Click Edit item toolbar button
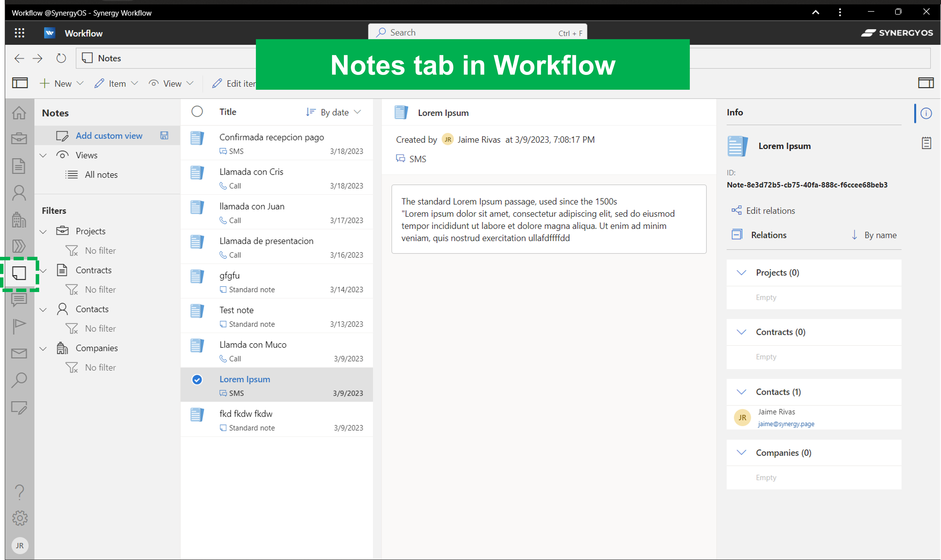 (x=234, y=83)
